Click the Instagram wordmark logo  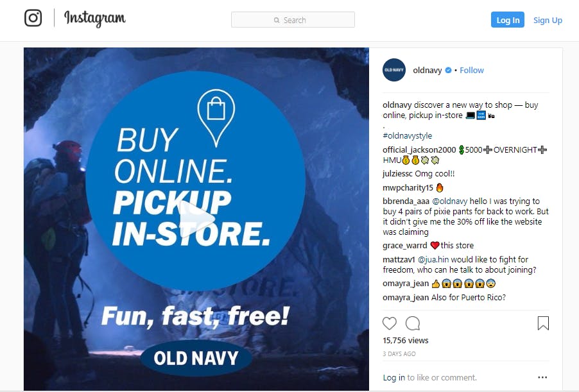(95, 19)
